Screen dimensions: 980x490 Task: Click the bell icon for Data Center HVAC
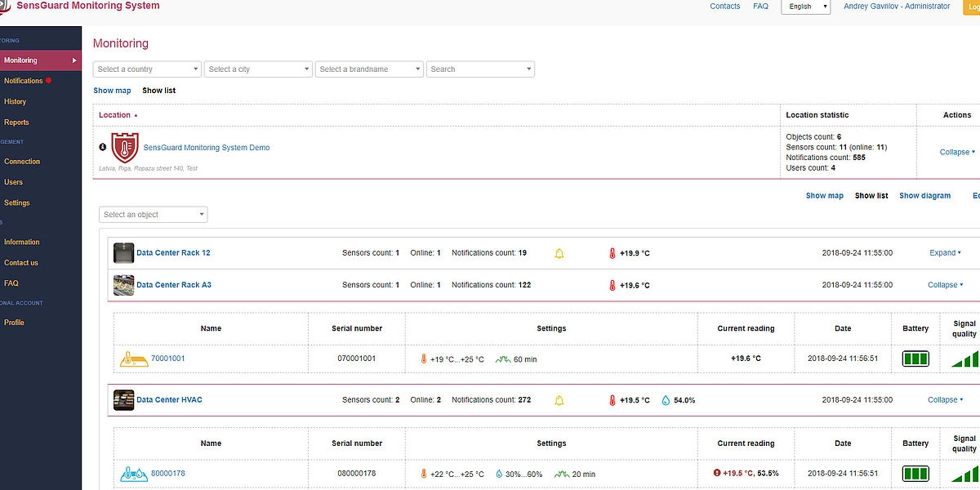559,400
